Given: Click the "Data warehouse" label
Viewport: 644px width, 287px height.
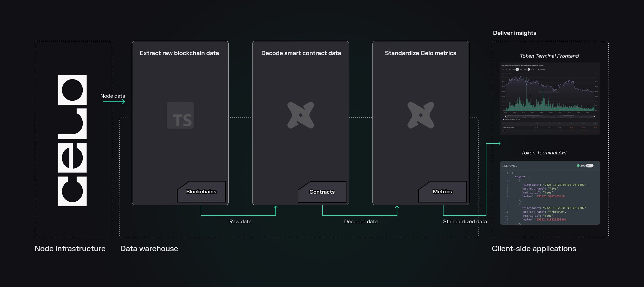Looking at the screenshot, I should 149,249.
